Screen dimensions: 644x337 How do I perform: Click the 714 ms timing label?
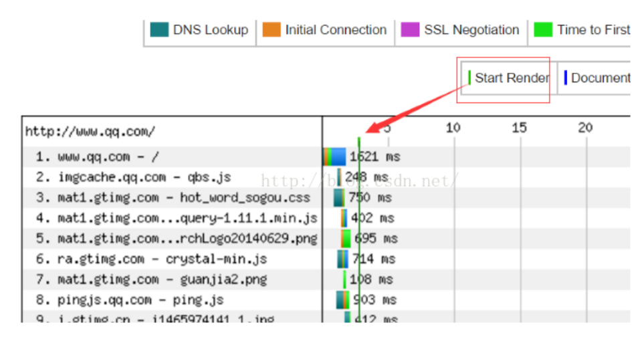pos(374,259)
